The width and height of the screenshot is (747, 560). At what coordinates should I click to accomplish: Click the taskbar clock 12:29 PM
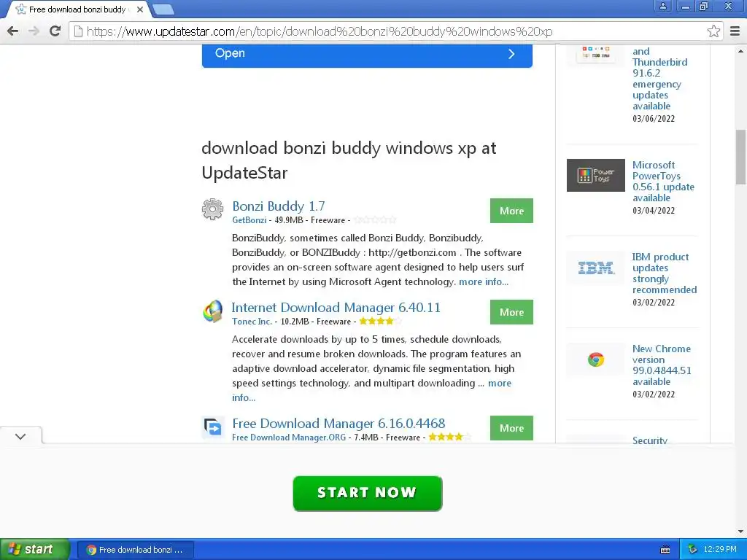tap(720, 550)
